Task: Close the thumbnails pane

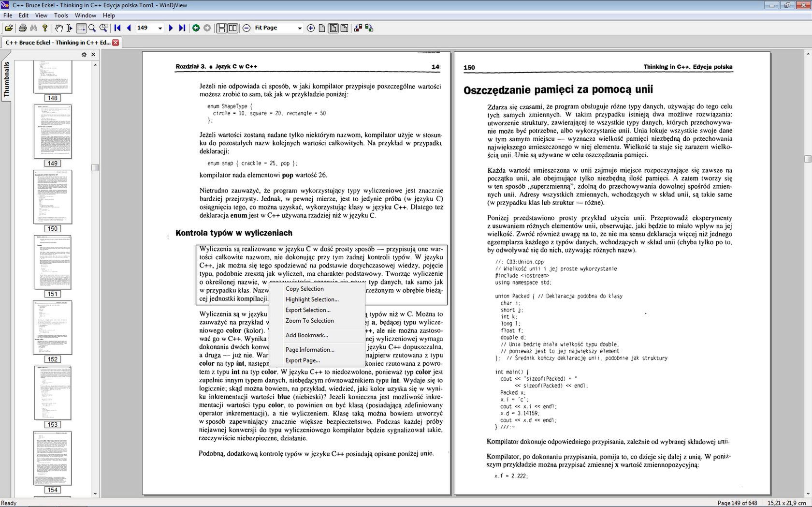Action: pos(93,55)
